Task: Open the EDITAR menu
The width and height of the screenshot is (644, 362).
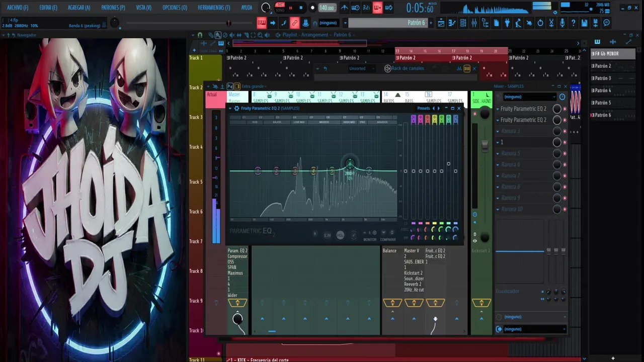Action: pos(48,8)
